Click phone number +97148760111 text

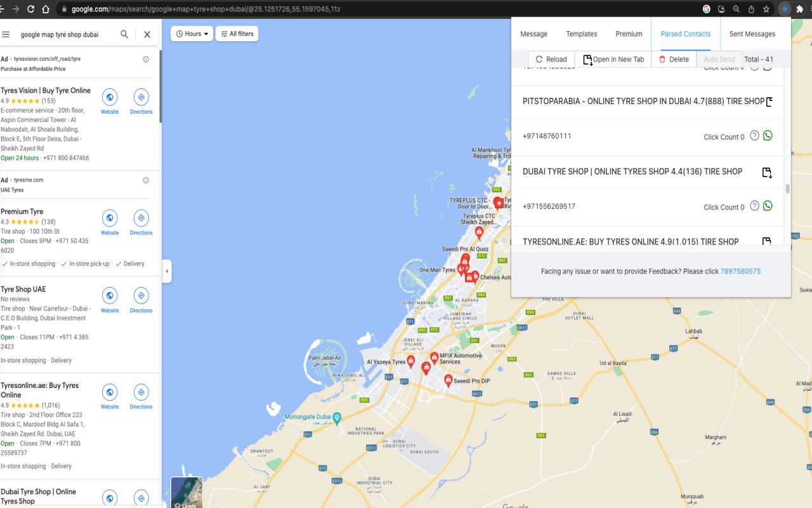click(x=547, y=136)
